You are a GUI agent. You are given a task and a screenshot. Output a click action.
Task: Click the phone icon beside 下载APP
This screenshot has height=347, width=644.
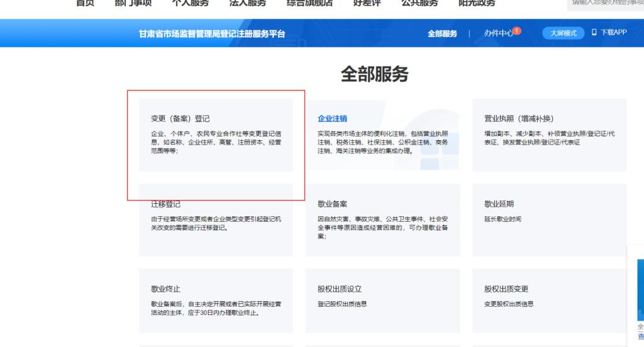tap(594, 33)
